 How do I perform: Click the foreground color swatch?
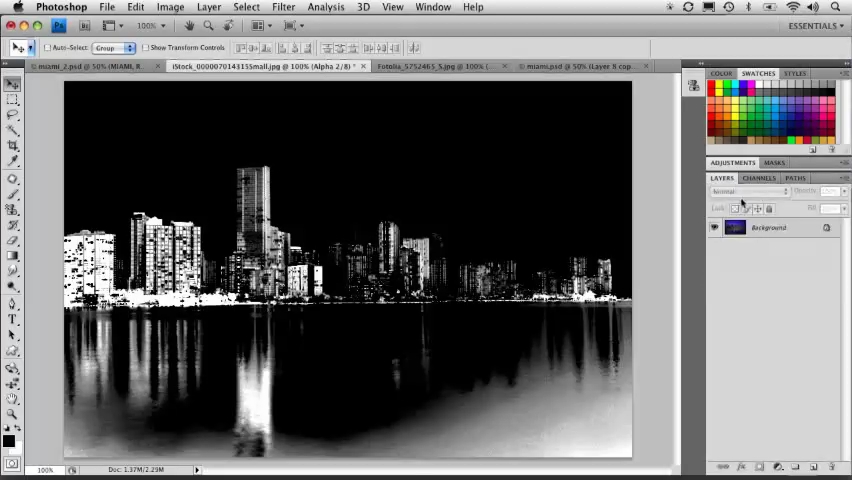[8, 441]
